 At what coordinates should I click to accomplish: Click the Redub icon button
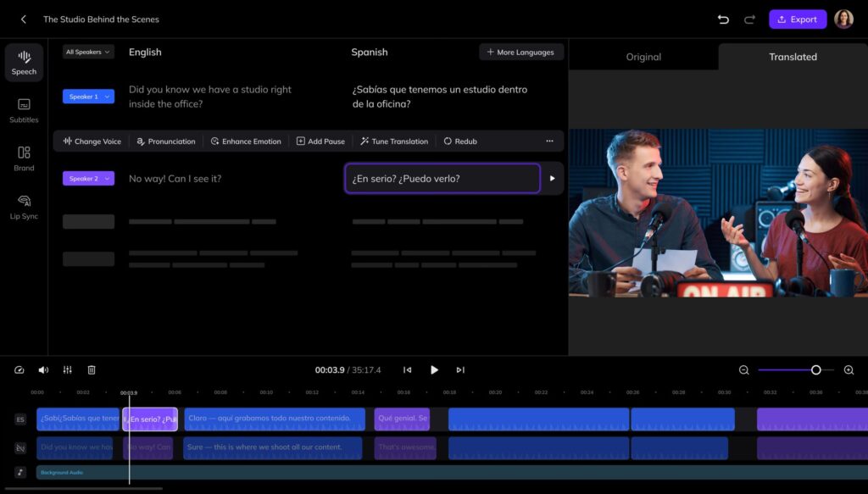coord(459,141)
